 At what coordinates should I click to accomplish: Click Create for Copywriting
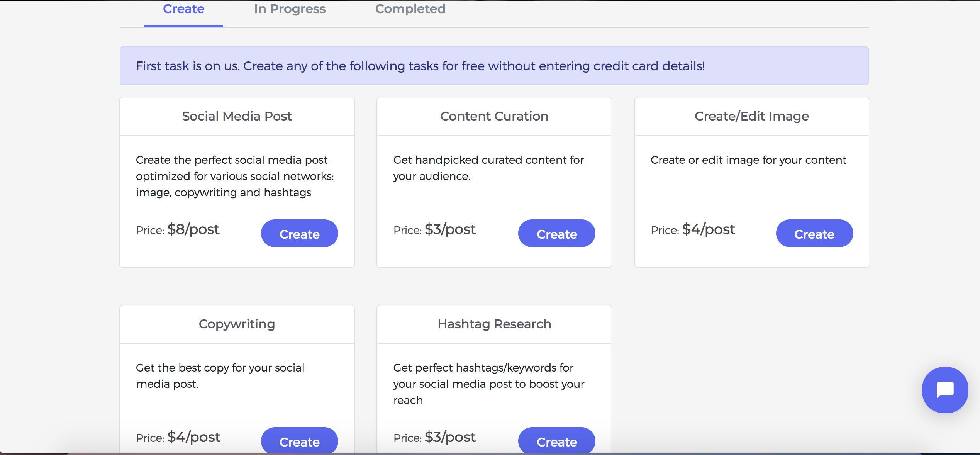(300, 441)
